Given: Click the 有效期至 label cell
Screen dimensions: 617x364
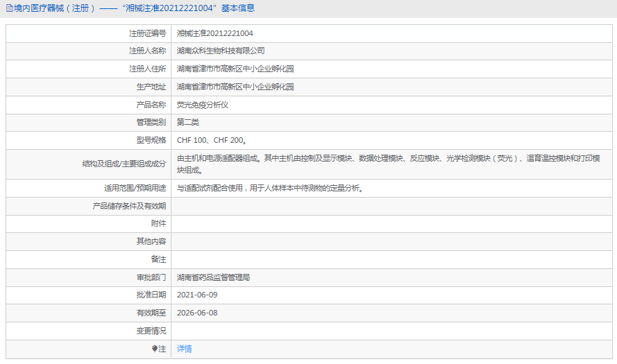Looking at the screenshot, I should tap(89, 313).
